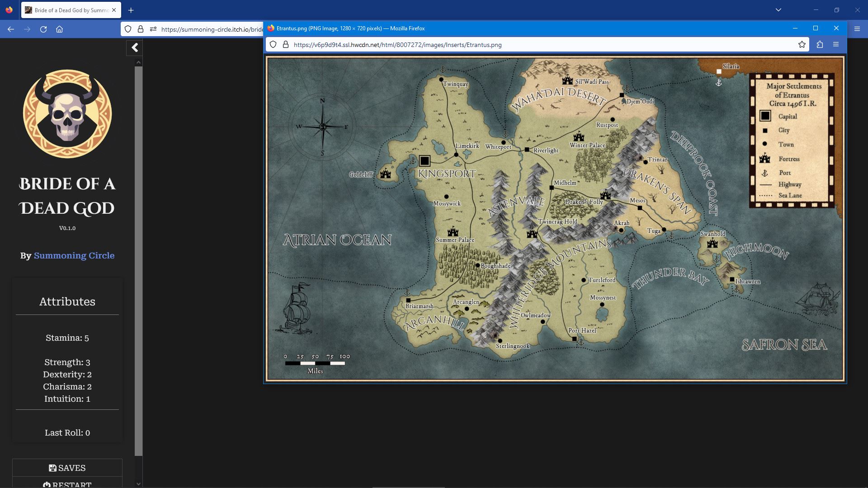Screen dimensions: 868x488
Task: Bookmark the map image with the star icon
Action: pyautogui.click(x=802, y=45)
